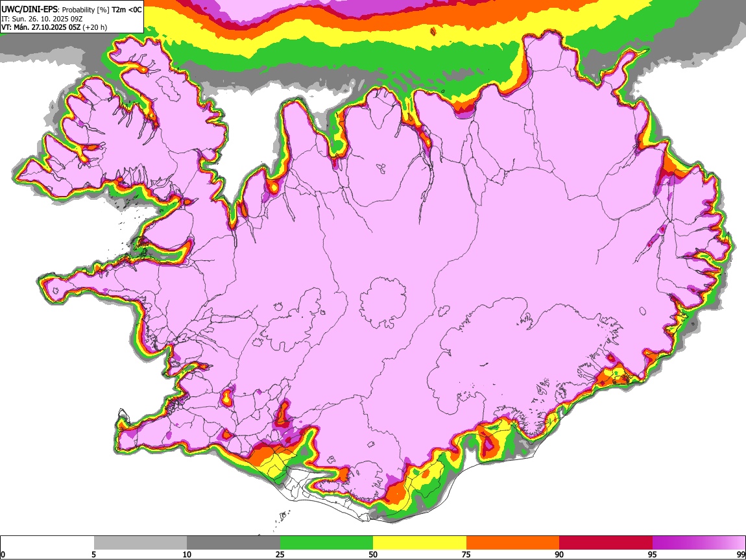This screenshot has width=746, height=560.
Task: Click the 'Probability [%] T2m <0C' label
Action: click(x=102, y=10)
